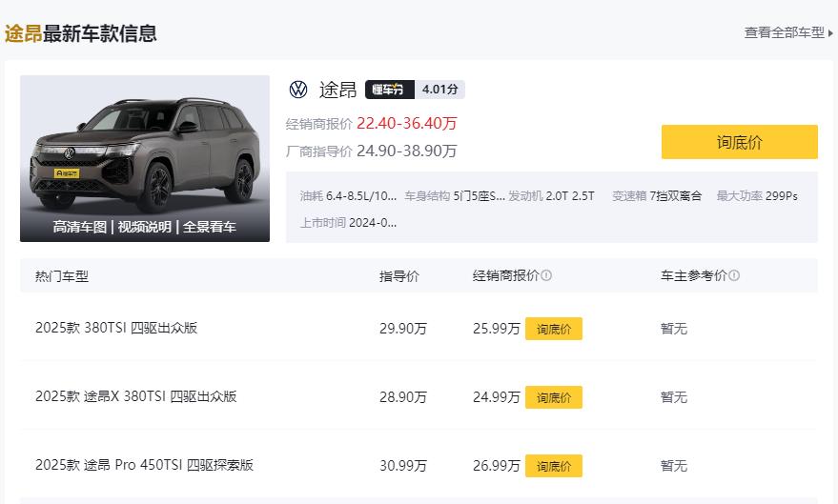Click the Volkswagen logo icon
The height and width of the screenshot is (504, 838).
(298, 90)
